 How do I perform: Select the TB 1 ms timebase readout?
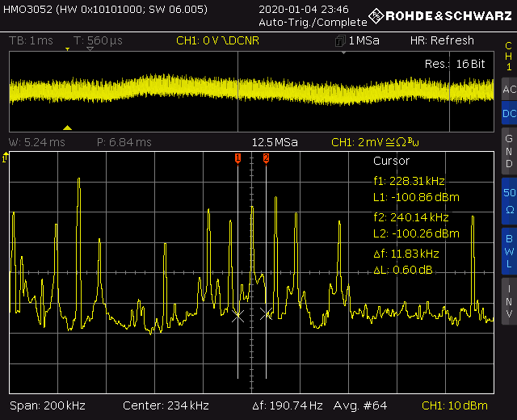tap(31, 40)
